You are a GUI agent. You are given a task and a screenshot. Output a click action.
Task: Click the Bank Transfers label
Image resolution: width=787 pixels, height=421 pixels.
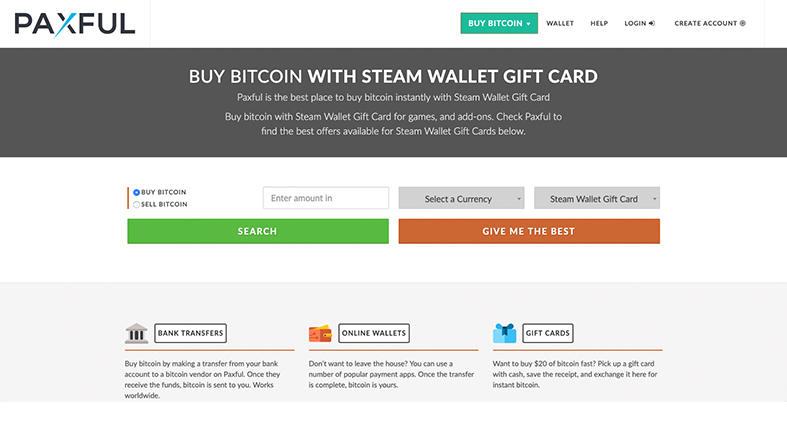point(190,333)
